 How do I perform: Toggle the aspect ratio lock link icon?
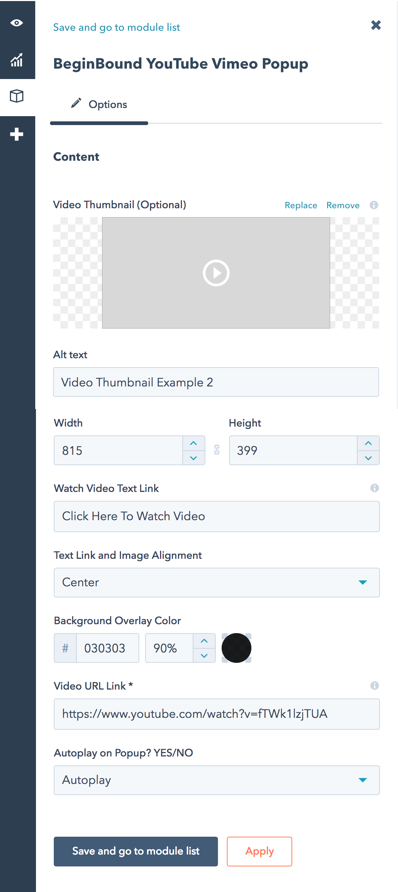pyautogui.click(x=217, y=450)
